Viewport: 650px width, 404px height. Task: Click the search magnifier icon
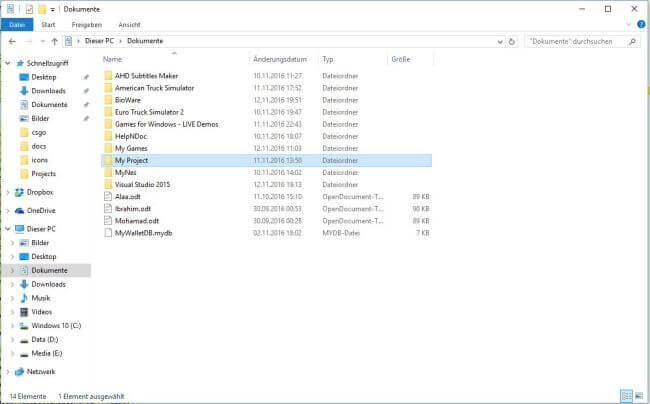click(x=633, y=41)
